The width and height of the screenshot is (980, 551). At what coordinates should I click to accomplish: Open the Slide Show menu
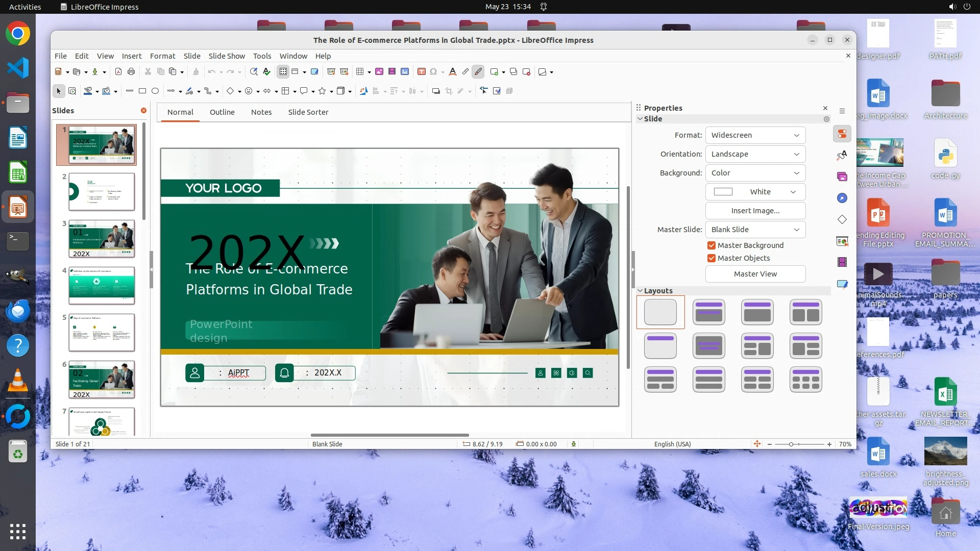(227, 56)
